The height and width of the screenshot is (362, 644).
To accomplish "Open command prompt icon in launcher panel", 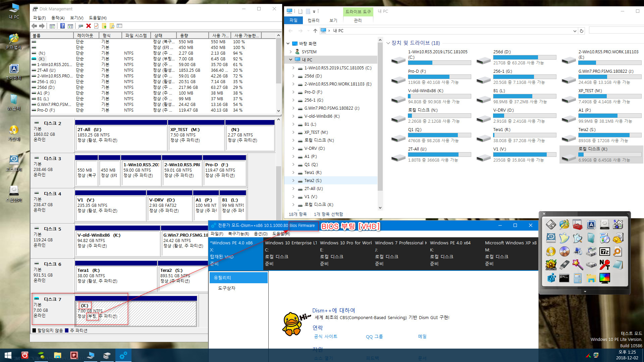I will 564,278.
